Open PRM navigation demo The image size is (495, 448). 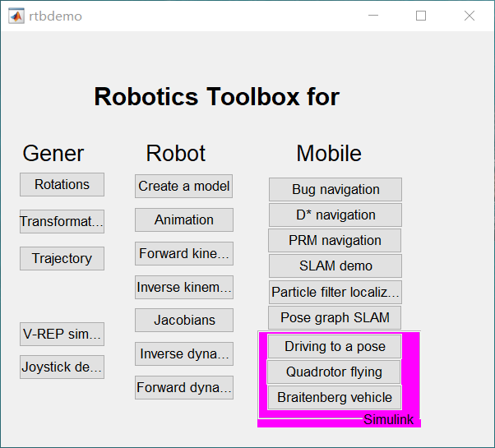(x=335, y=240)
